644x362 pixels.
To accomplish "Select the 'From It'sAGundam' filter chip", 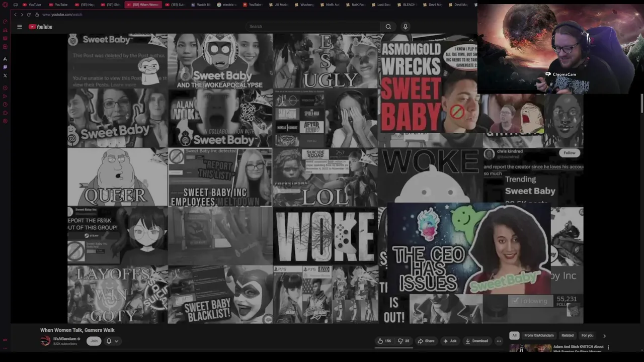I will point(539,335).
